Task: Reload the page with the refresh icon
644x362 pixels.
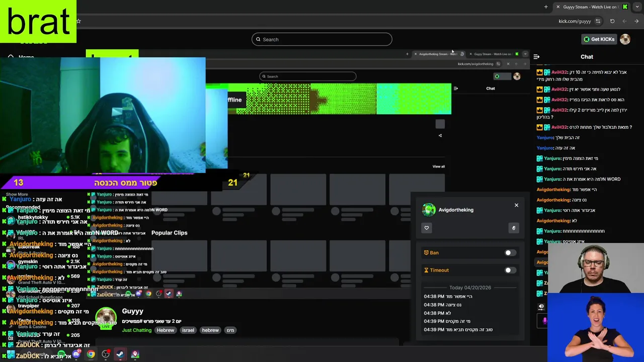Action: [x=612, y=21]
